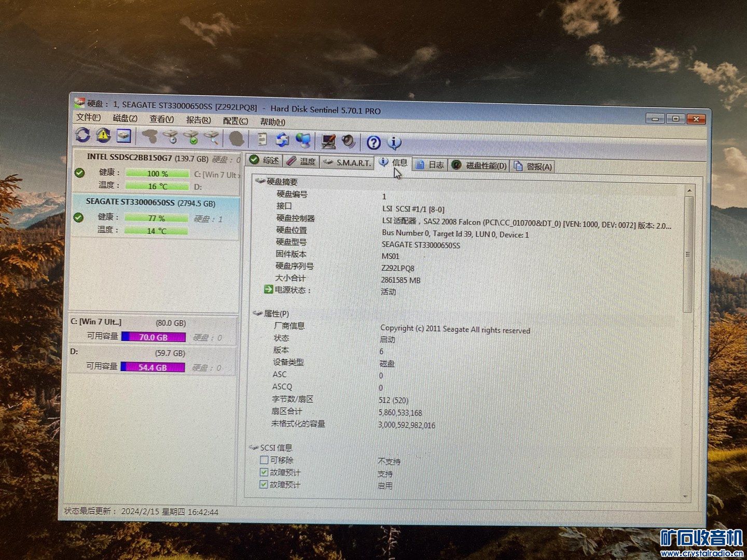
Task: Open the 警报(A) alerts tab
Action: [533, 166]
